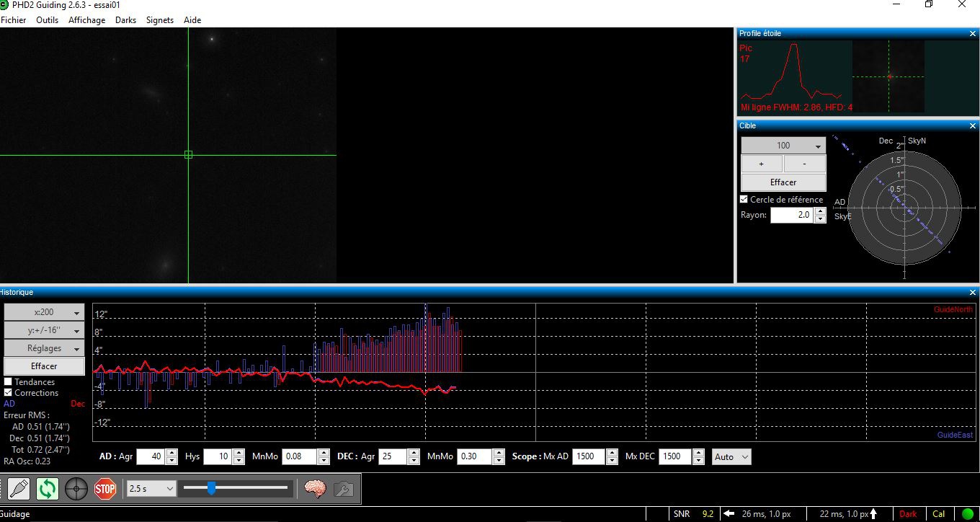
Task: Click the circular target plot
Action: pyautogui.click(x=904, y=208)
